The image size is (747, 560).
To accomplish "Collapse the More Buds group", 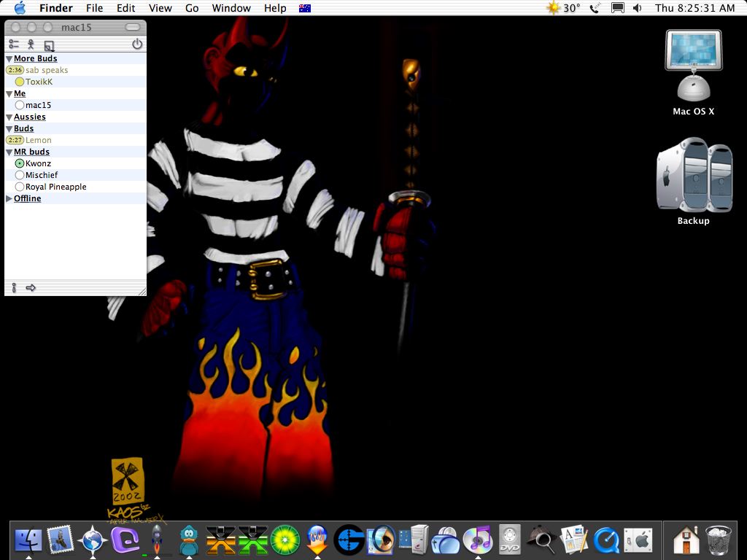I will 9,58.
